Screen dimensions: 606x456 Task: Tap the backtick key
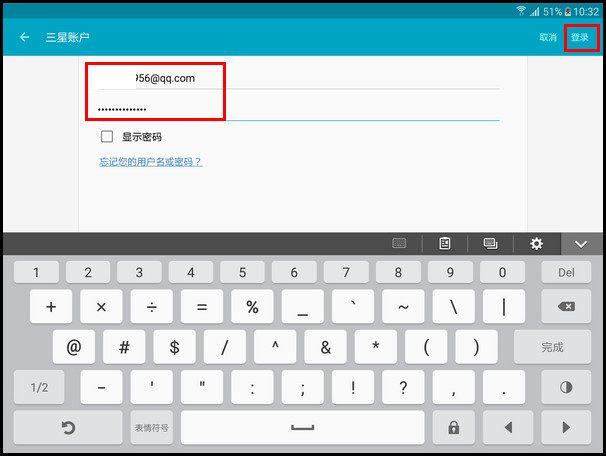(x=353, y=306)
